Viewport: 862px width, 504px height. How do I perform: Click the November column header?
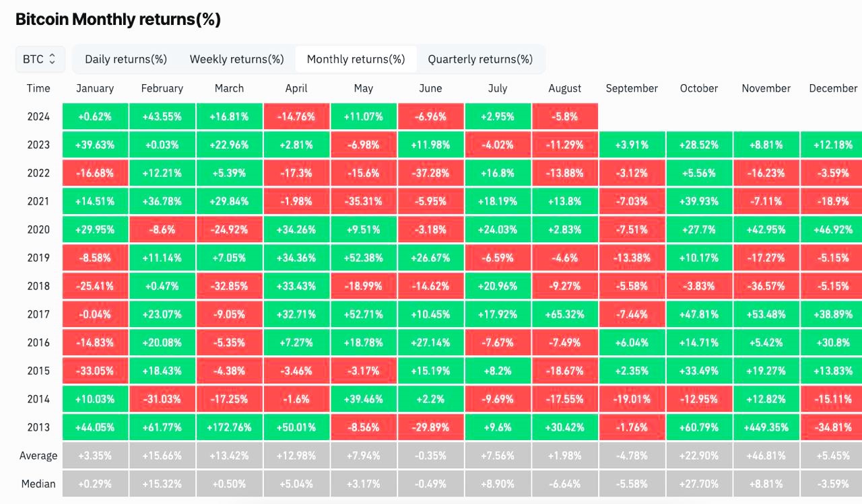(x=766, y=88)
